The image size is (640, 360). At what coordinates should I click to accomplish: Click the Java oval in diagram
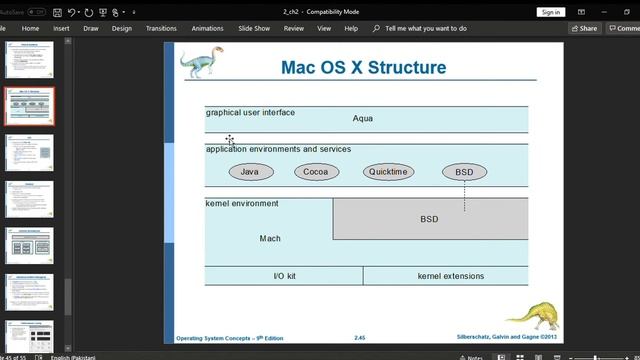pyautogui.click(x=251, y=172)
